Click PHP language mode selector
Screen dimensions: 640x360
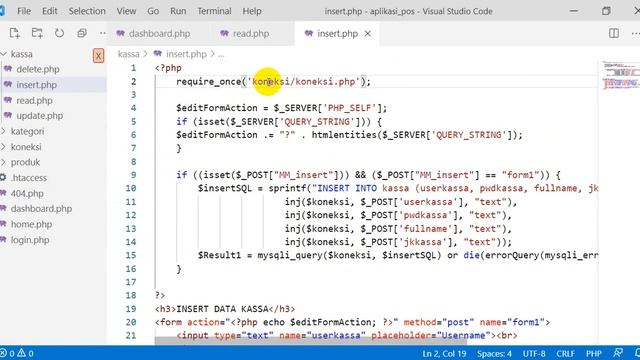[594, 353]
